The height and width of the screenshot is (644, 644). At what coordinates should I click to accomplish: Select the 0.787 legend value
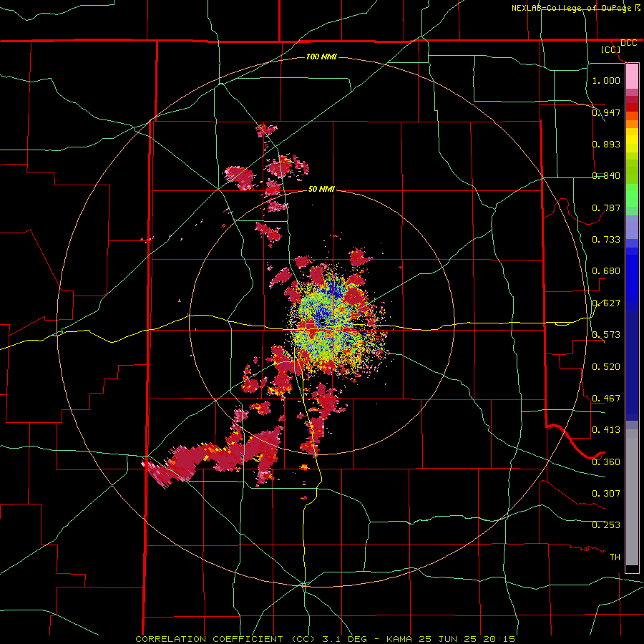click(606, 208)
